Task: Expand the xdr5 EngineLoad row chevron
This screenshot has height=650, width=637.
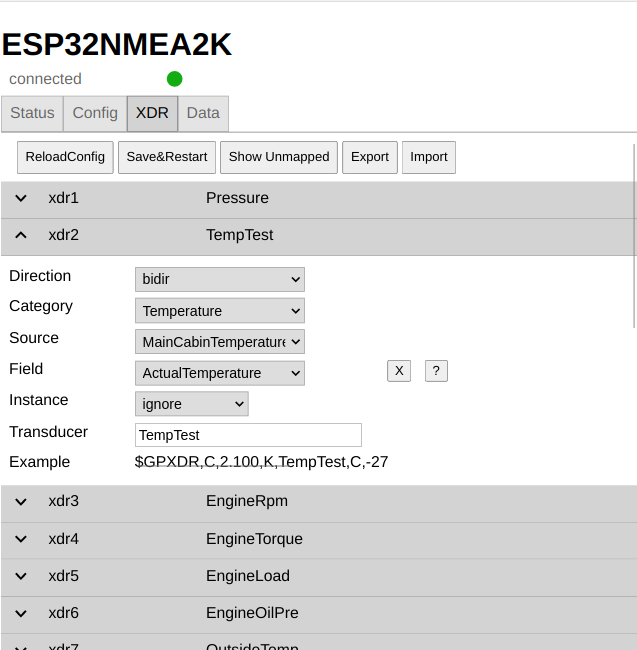Action: click(x=21, y=576)
